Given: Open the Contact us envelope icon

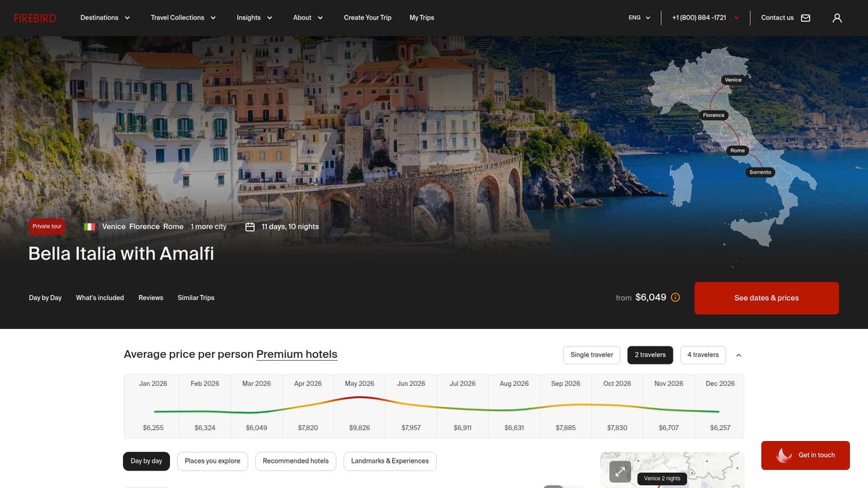Looking at the screenshot, I should [805, 17].
